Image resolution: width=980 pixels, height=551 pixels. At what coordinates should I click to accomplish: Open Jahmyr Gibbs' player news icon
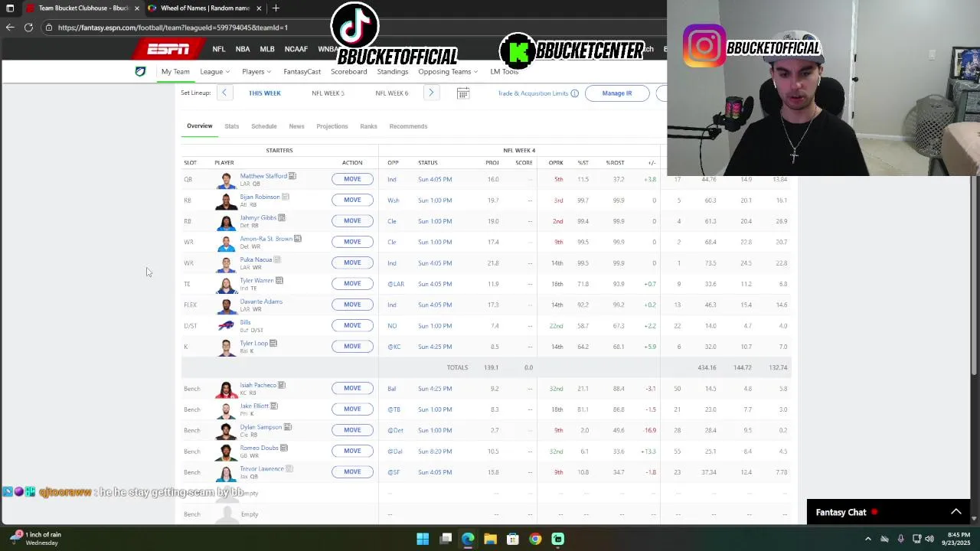[282, 217]
